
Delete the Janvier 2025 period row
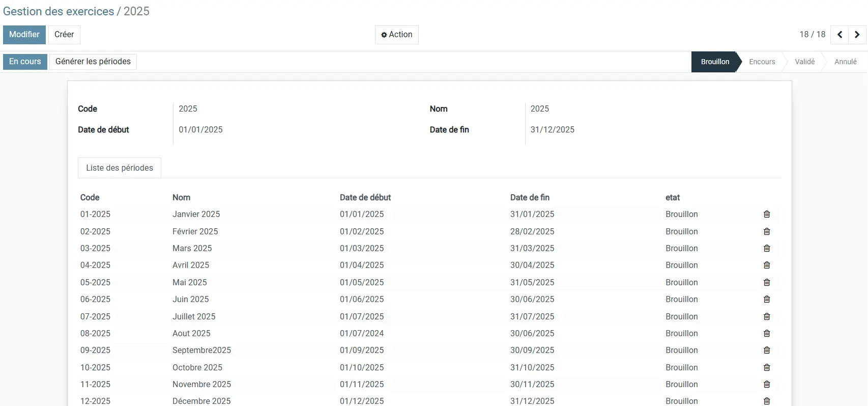767,214
